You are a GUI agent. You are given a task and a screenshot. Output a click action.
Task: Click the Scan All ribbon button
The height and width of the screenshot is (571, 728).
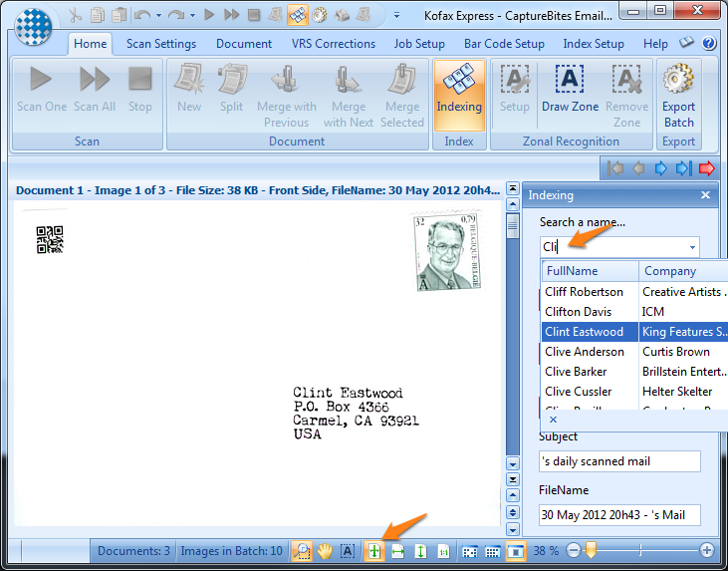[95, 90]
